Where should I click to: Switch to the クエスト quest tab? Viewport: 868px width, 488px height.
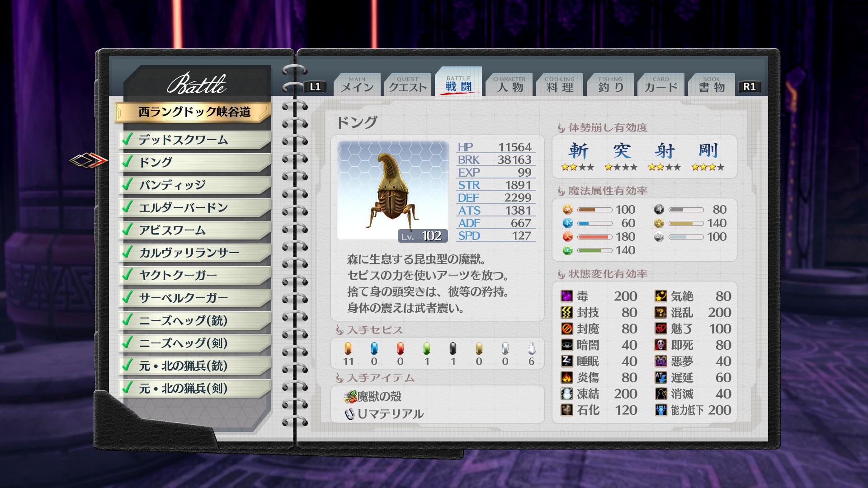[x=408, y=85]
